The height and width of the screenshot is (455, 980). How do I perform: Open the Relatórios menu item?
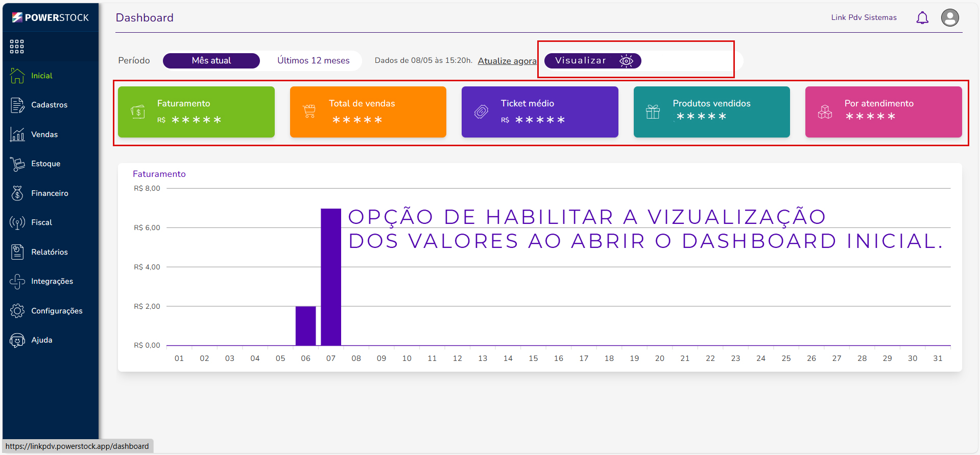49,252
